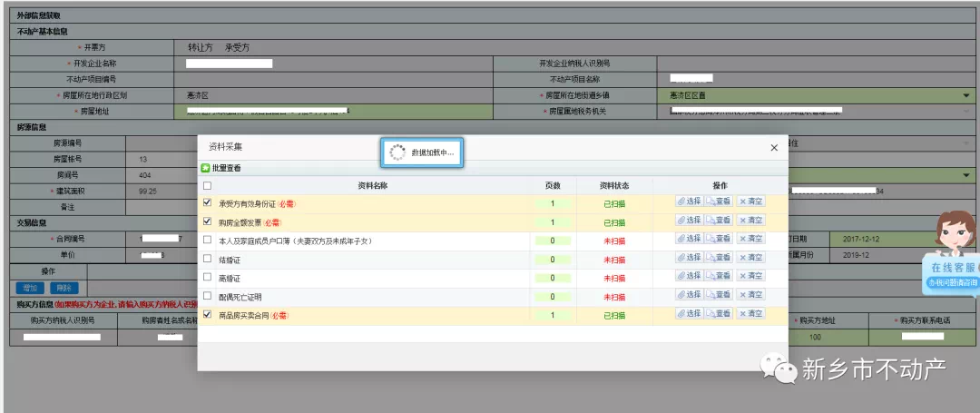This screenshot has height=413, width=980.
Task: Tick the 本人及家庭成员户口簿 checkbox
Action: pyautogui.click(x=208, y=241)
